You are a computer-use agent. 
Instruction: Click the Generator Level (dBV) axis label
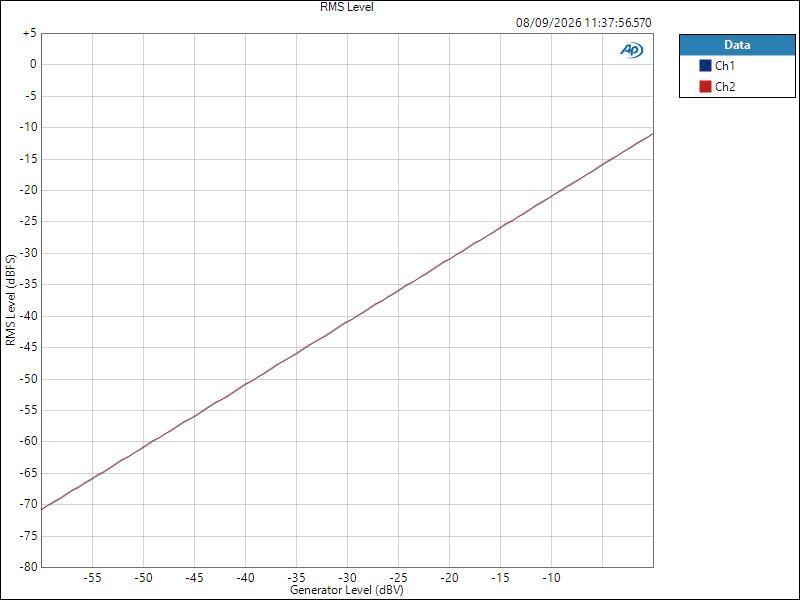coord(347,590)
